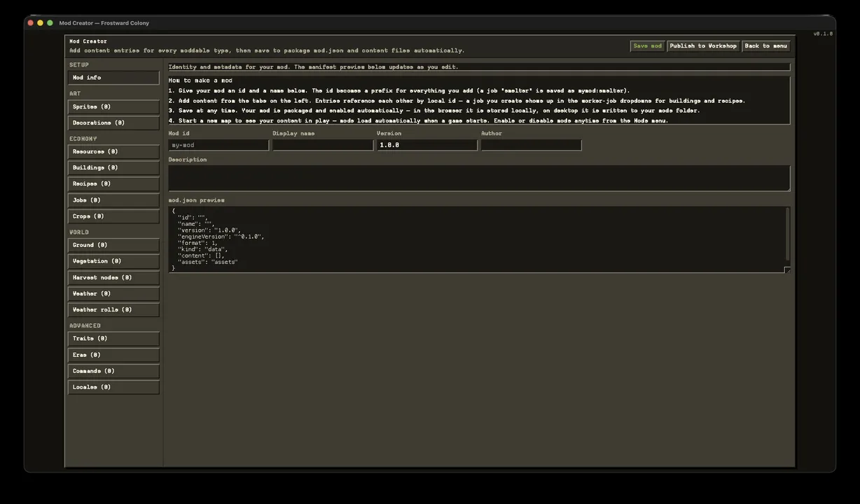Click the Author text field
Screen dimensions: 860x504
pos(532,145)
